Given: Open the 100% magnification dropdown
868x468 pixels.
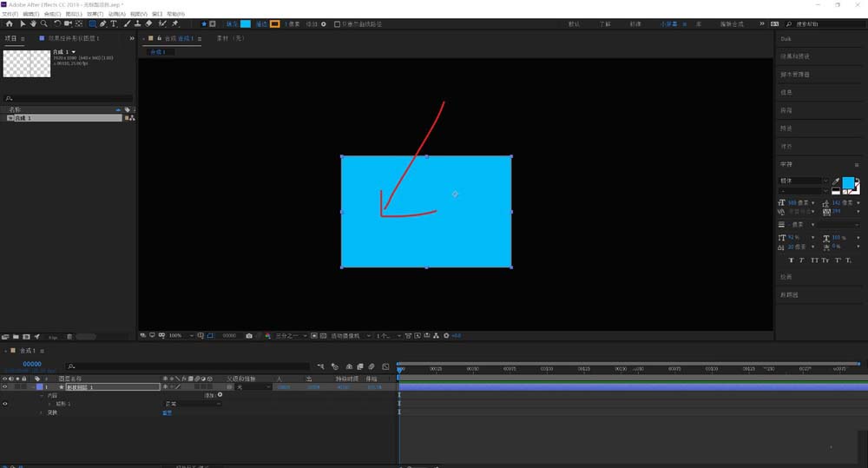Looking at the screenshot, I should (x=181, y=336).
